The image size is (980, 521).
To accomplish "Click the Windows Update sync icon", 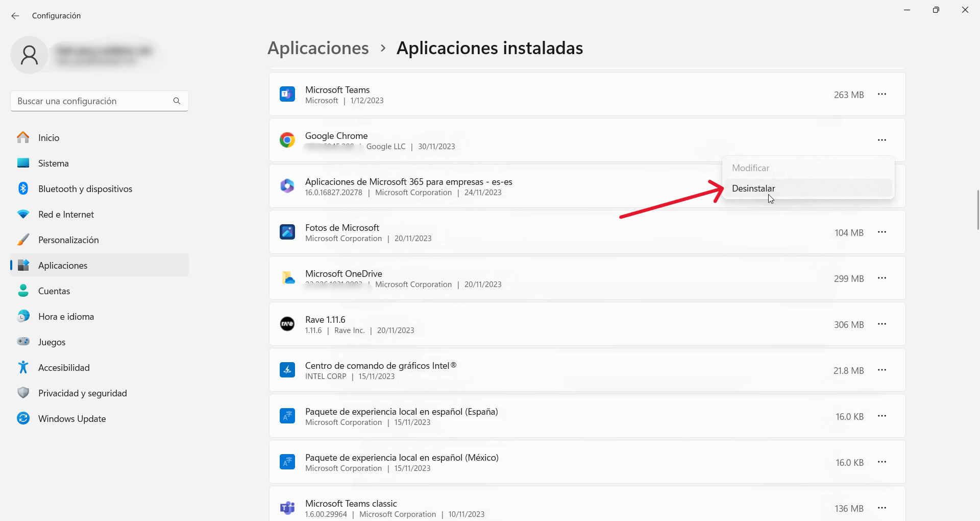I will pos(23,418).
